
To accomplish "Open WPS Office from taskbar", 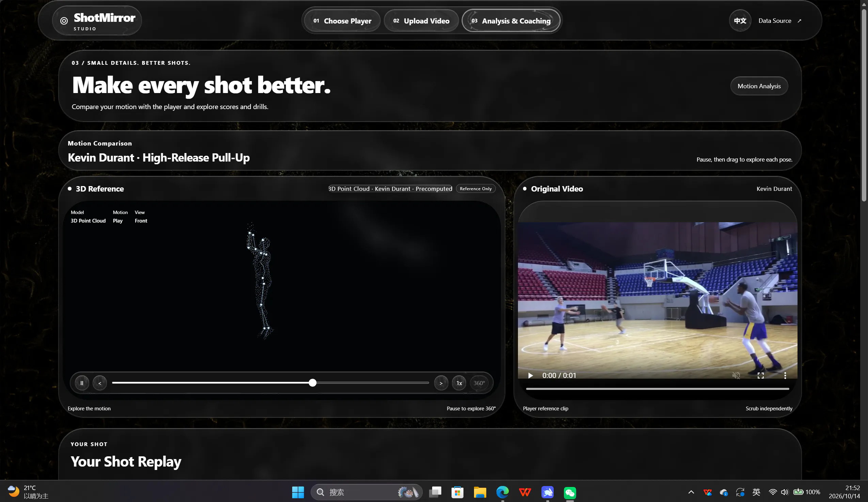I will [x=525, y=492].
